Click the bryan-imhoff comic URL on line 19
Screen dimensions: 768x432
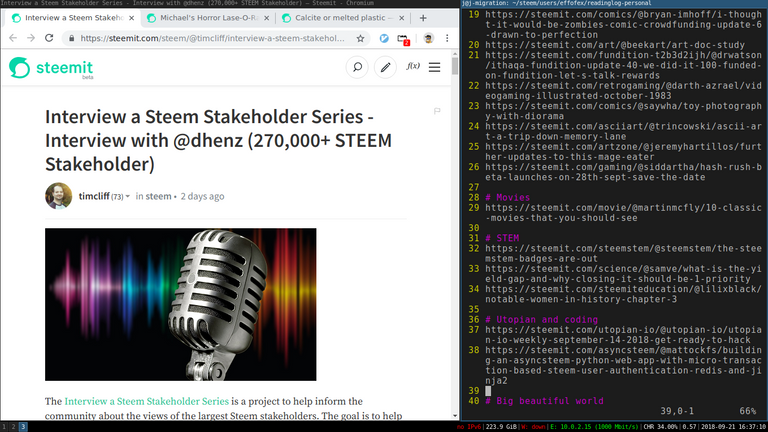(623, 24)
